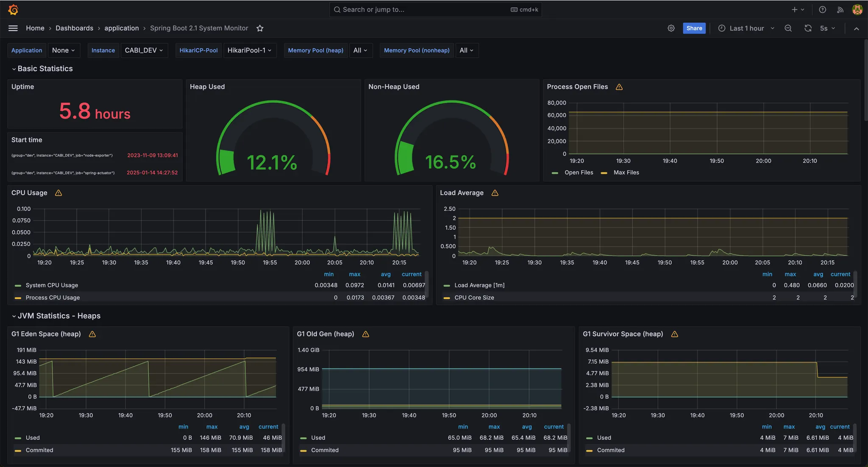868x467 pixels.
Task: Open the news feed RSS icon
Action: tap(840, 9)
